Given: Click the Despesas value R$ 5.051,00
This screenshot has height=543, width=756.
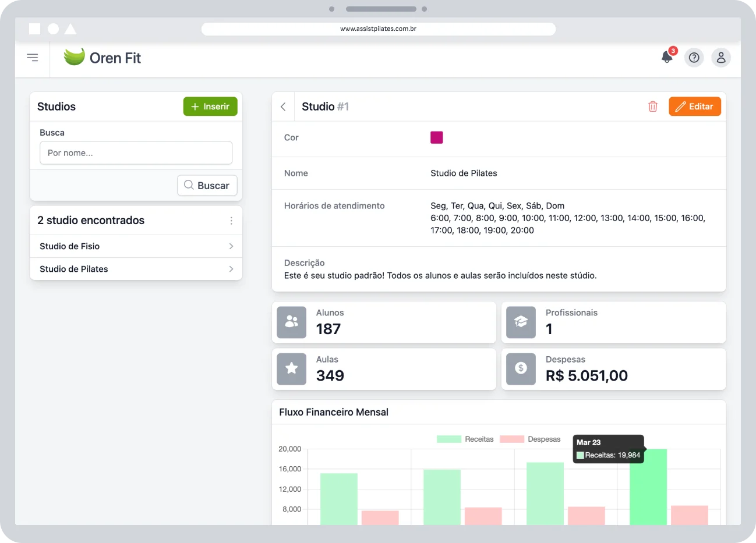Looking at the screenshot, I should click(x=587, y=376).
